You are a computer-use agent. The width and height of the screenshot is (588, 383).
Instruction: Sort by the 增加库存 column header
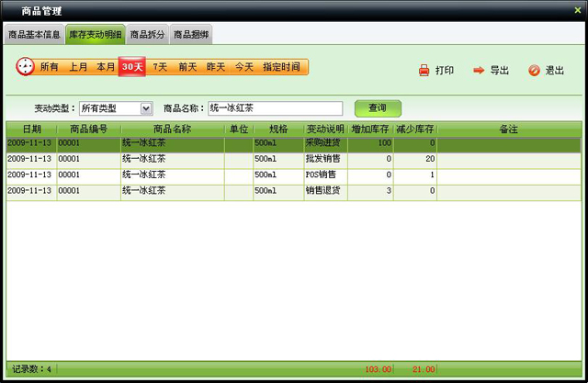pos(372,130)
